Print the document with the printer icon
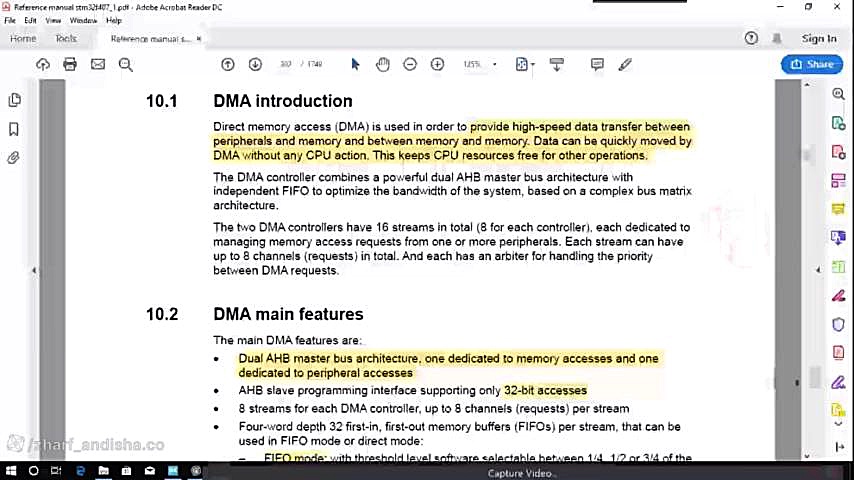854x480 pixels. coord(70,64)
